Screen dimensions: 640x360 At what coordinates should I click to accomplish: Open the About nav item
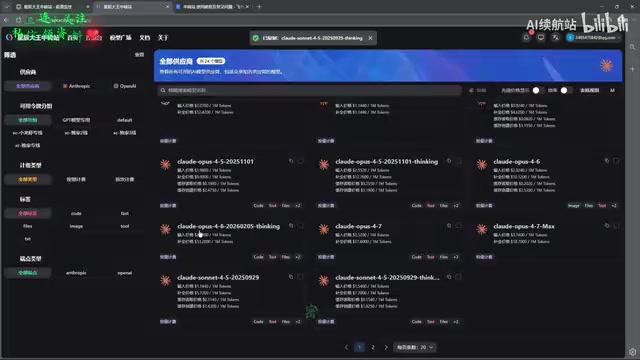point(163,38)
